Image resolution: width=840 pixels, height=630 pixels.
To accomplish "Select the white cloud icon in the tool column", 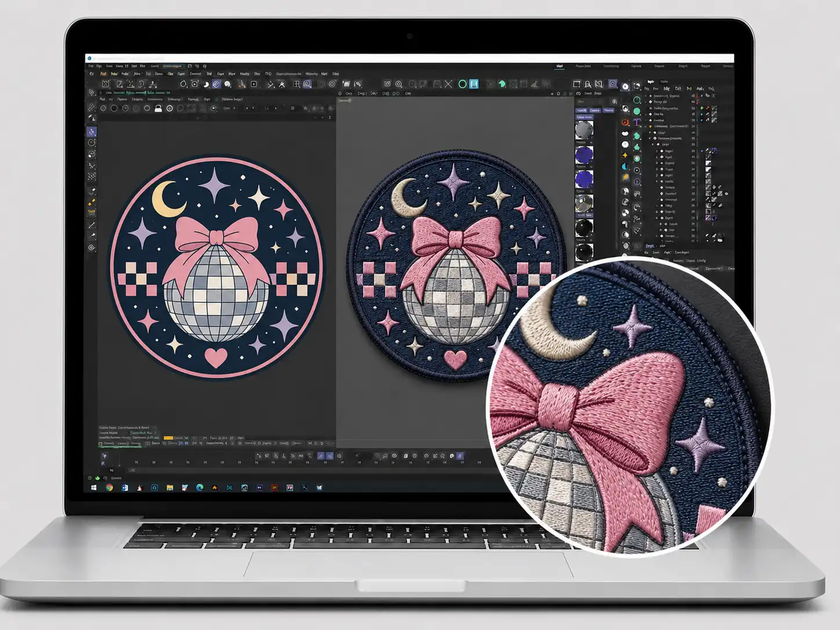I will coord(625,133).
